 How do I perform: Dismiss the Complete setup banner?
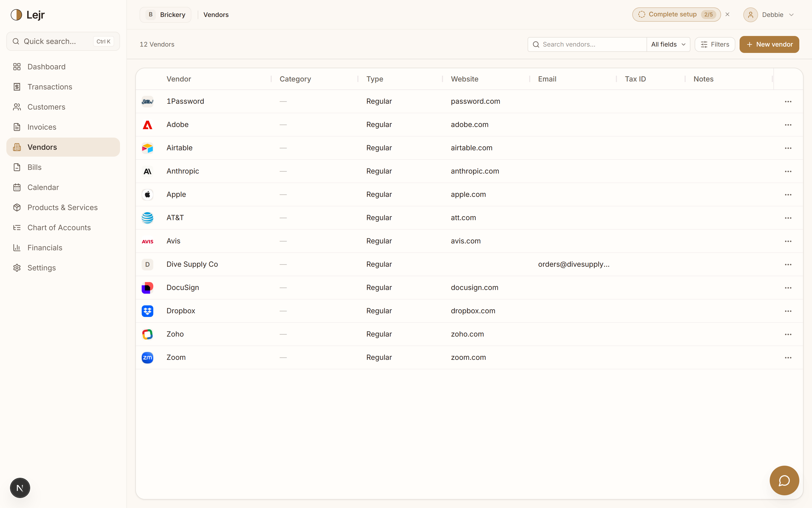[x=727, y=15]
